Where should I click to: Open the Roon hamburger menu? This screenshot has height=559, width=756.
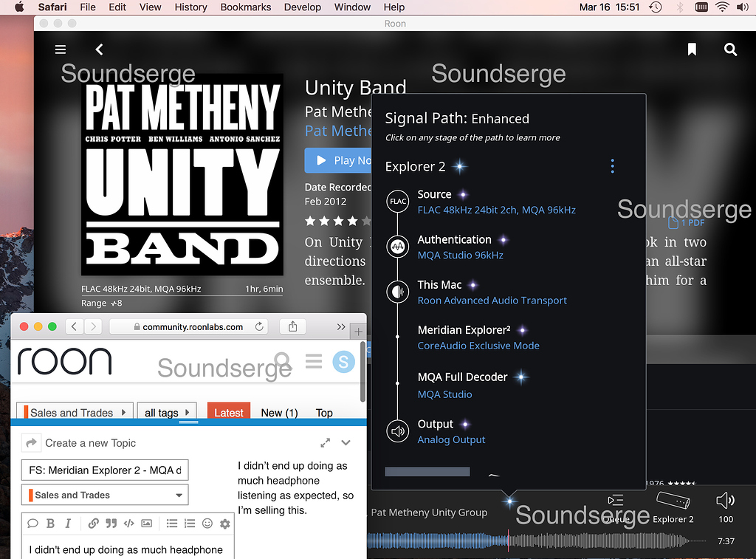61,49
